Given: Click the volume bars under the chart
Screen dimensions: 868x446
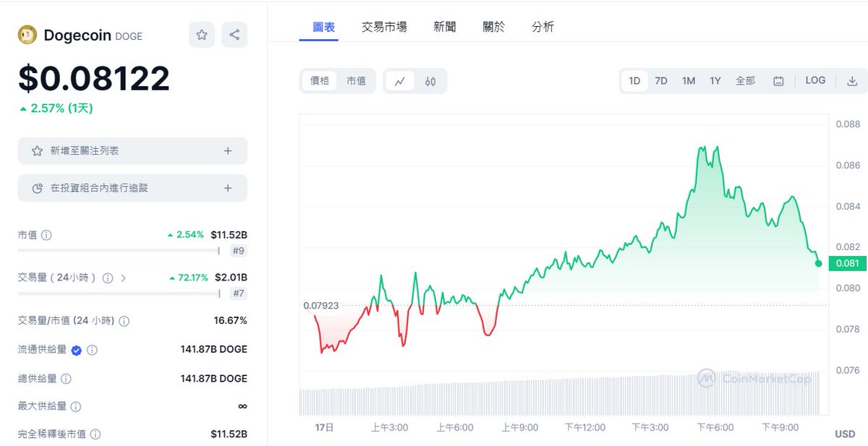Looking at the screenshot, I should 560,394.
